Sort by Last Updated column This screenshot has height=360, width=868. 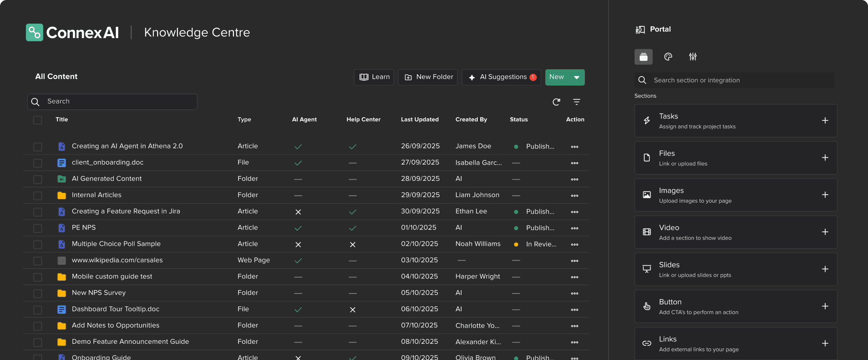tap(420, 120)
